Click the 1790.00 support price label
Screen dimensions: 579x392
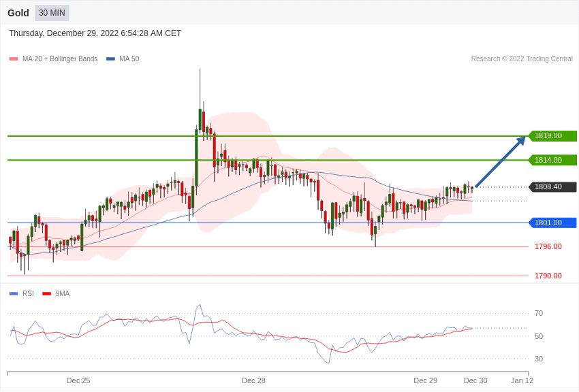(548, 276)
